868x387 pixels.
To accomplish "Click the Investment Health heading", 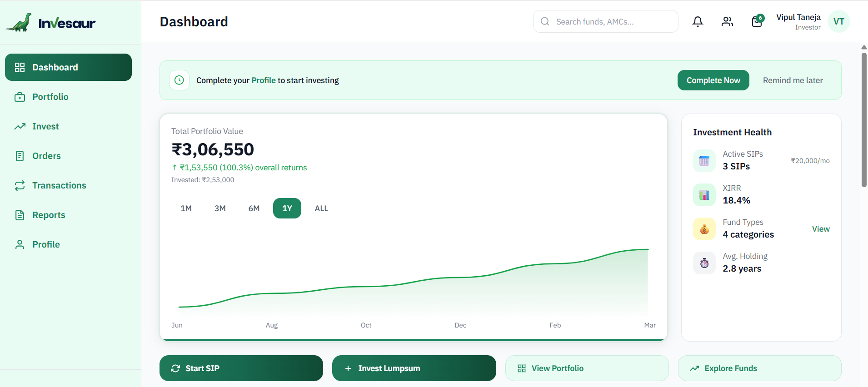I will pyautogui.click(x=732, y=132).
